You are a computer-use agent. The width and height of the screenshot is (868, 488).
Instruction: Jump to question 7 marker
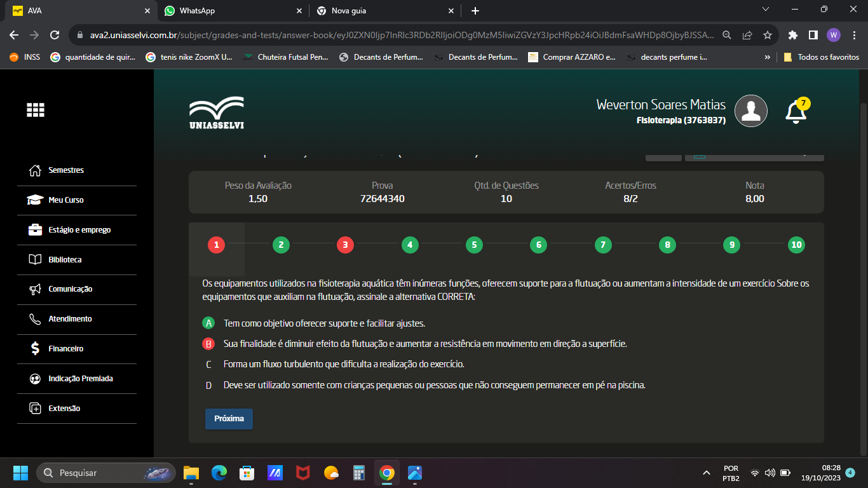(x=602, y=245)
